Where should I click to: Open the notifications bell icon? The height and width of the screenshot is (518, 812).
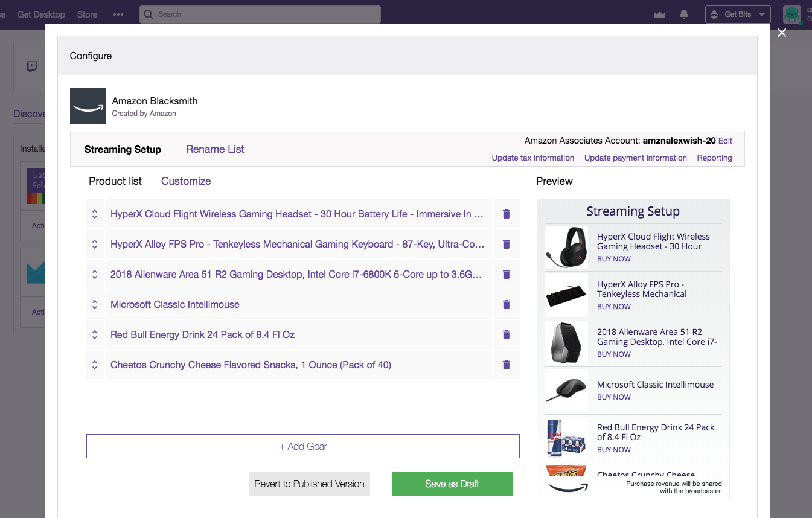click(684, 14)
